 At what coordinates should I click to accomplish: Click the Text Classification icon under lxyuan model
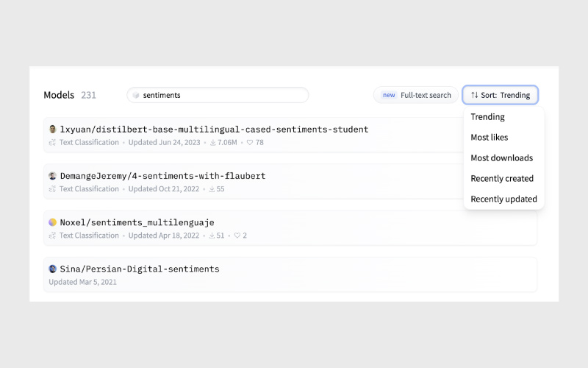tap(53, 142)
